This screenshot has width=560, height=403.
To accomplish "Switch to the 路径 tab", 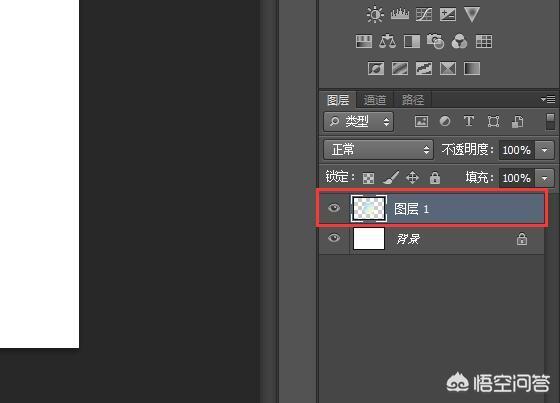I will coord(412,100).
